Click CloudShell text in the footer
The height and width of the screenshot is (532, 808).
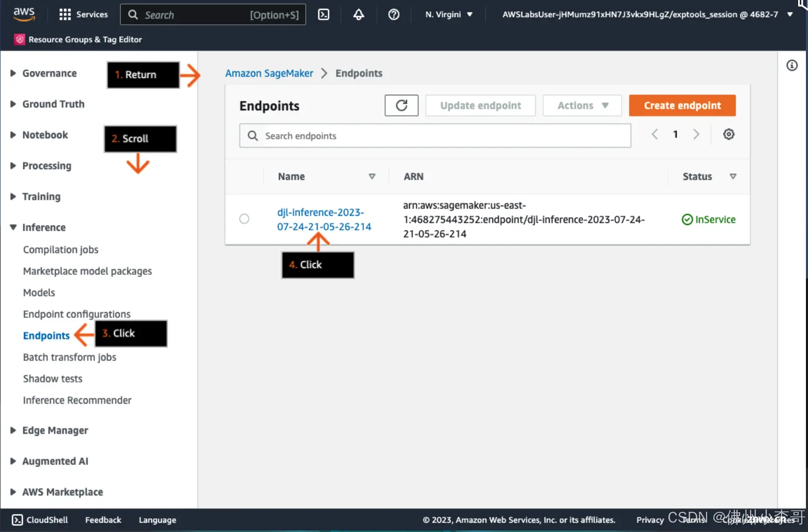[x=47, y=520]
